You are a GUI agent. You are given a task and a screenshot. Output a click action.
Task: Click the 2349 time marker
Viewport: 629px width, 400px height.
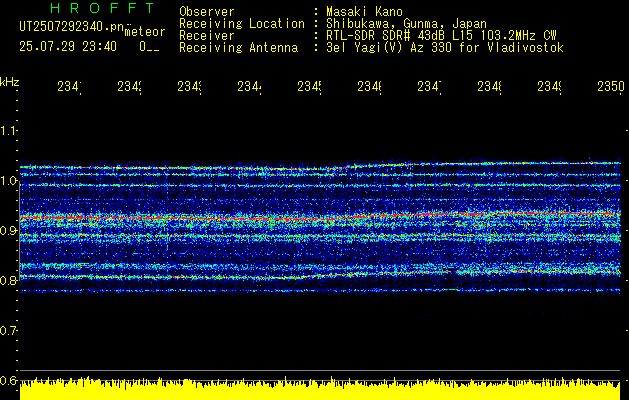click(549, 87)
